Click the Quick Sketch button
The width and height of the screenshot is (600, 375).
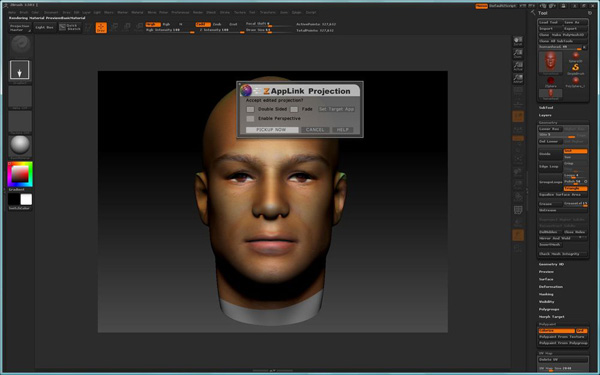[x=70, y=27]
